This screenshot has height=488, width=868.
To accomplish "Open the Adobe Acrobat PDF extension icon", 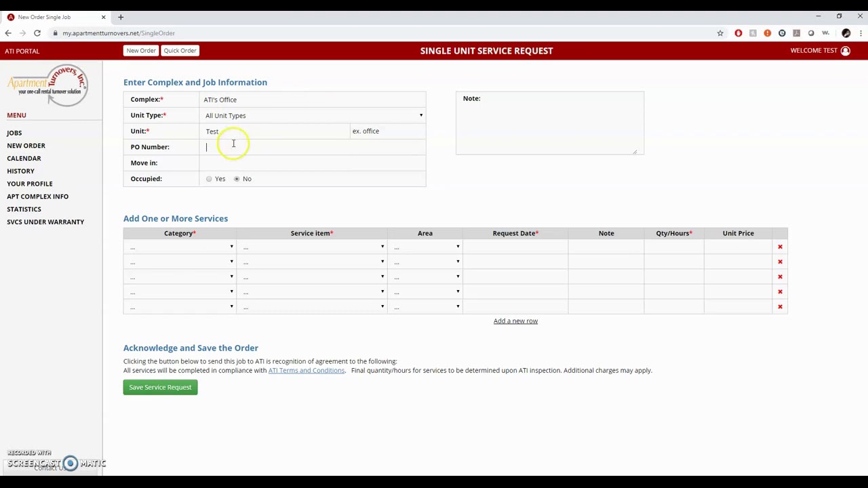I will point(797,33).
